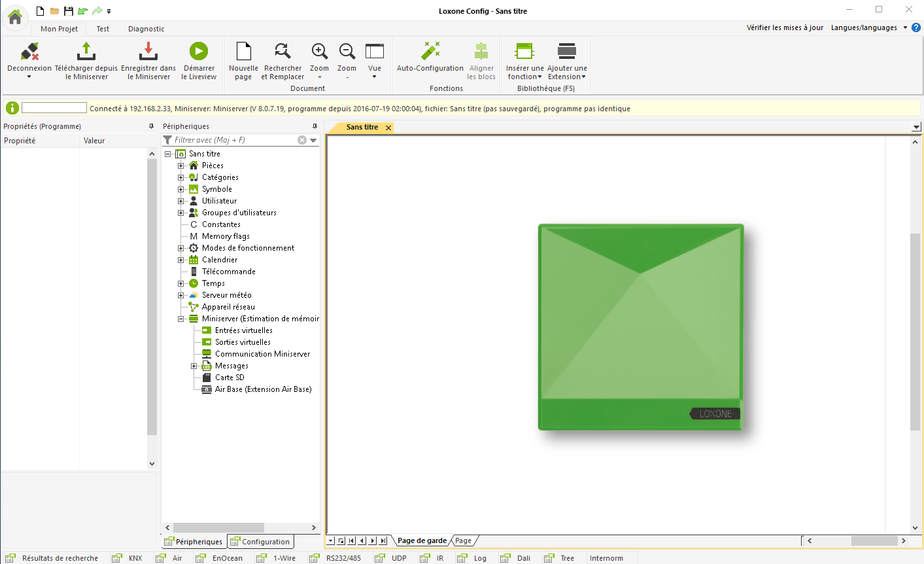Select Air Base Extension item

[263, 389]
